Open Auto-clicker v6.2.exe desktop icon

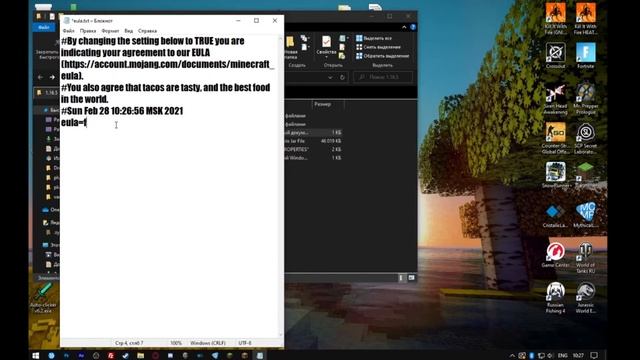pyautogui.click(x=43, y=298)
